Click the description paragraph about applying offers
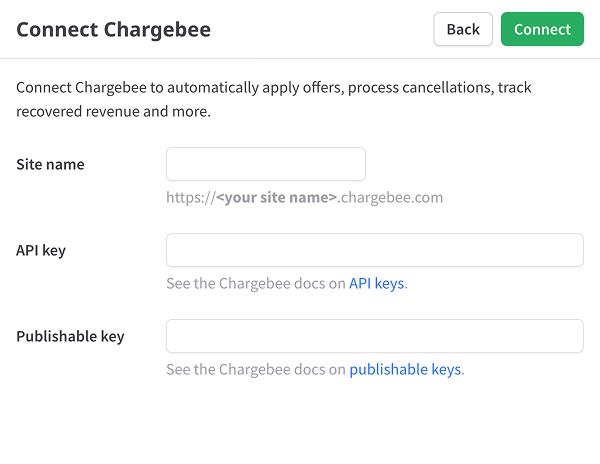 click(x=274, y=99)
